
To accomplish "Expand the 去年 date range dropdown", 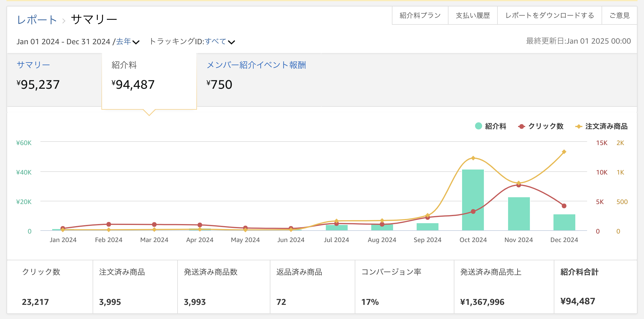I will pos(128,42).
